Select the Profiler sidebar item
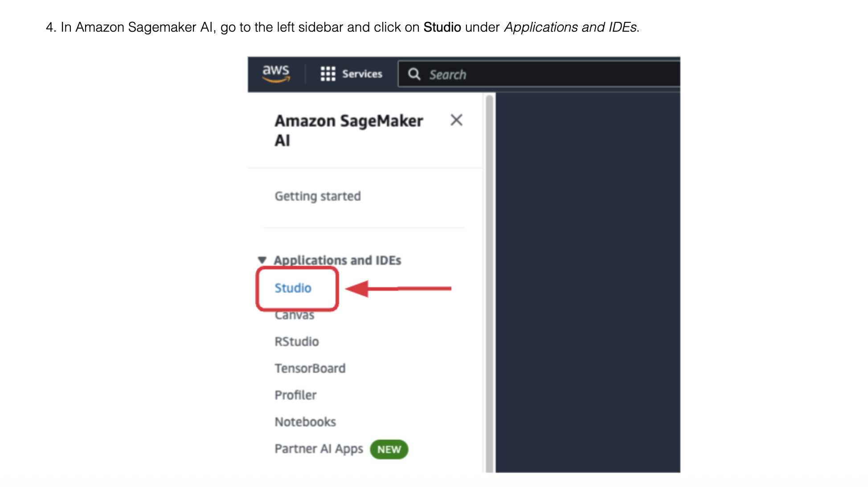 click(x=295, y=395)
